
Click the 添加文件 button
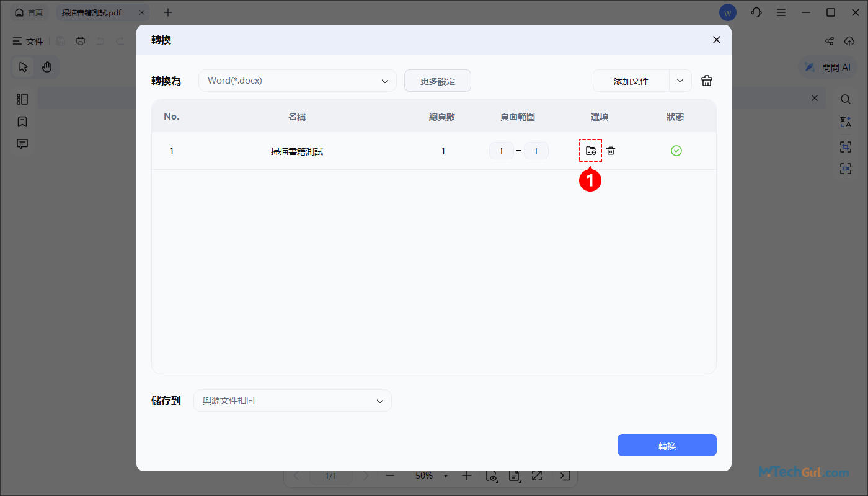click(x=631, y=81)
